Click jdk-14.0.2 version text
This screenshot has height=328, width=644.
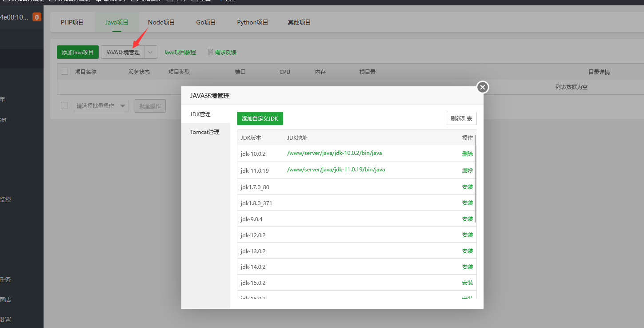coord(253,267)
